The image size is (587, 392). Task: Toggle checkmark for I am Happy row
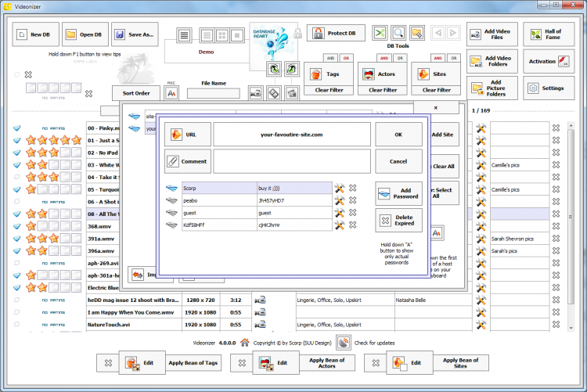[16, 312]
